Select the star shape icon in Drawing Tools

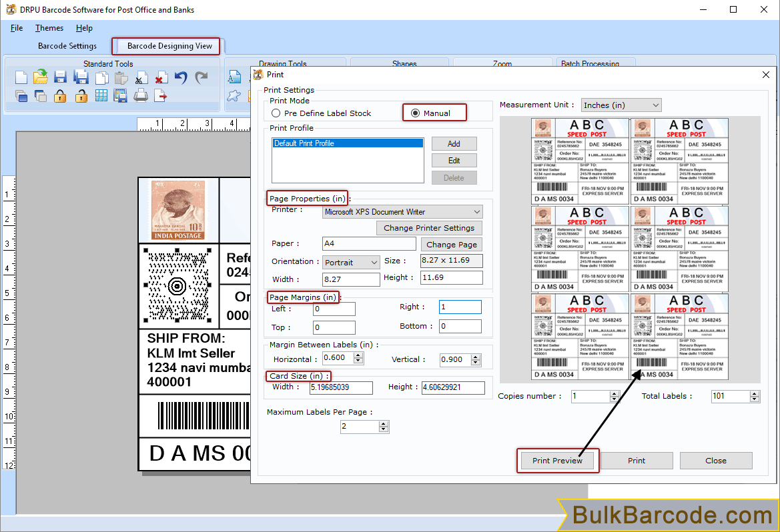point(234,95)
